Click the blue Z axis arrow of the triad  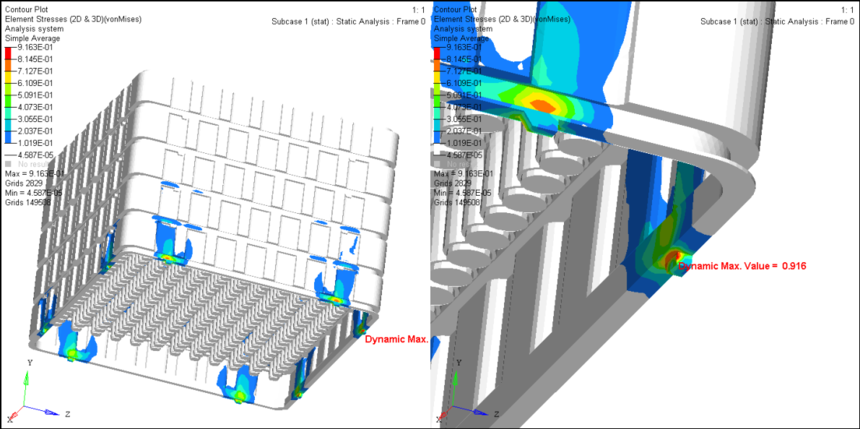[51, 411]
